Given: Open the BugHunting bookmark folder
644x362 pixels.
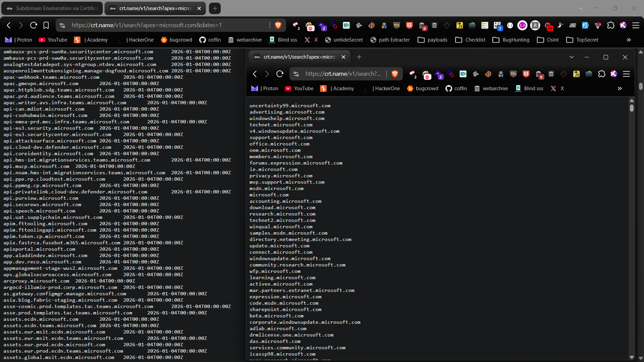Looking at the screenshot, I should tap(511, 40).
